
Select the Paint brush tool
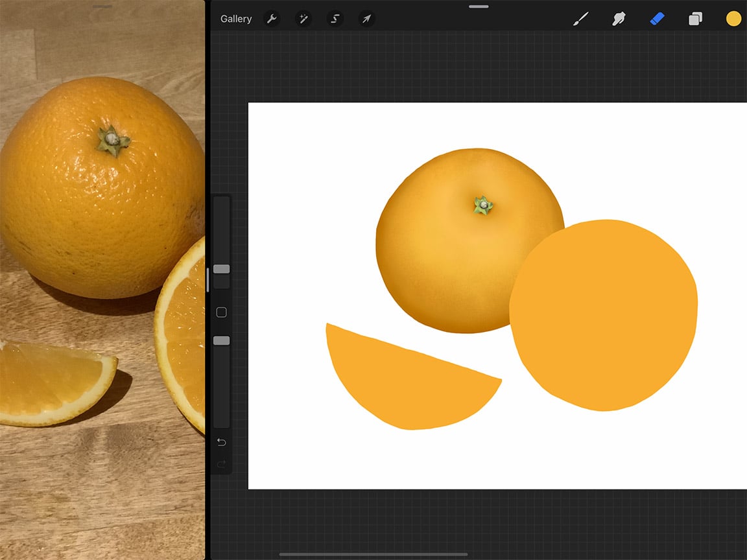click(x=581, y=19)
